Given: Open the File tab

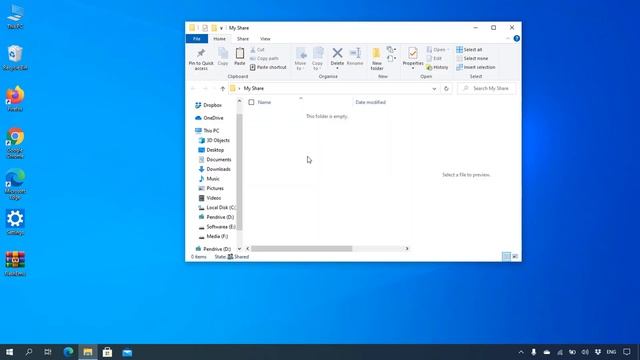Looking at the screenshot, I should point(197,39).
